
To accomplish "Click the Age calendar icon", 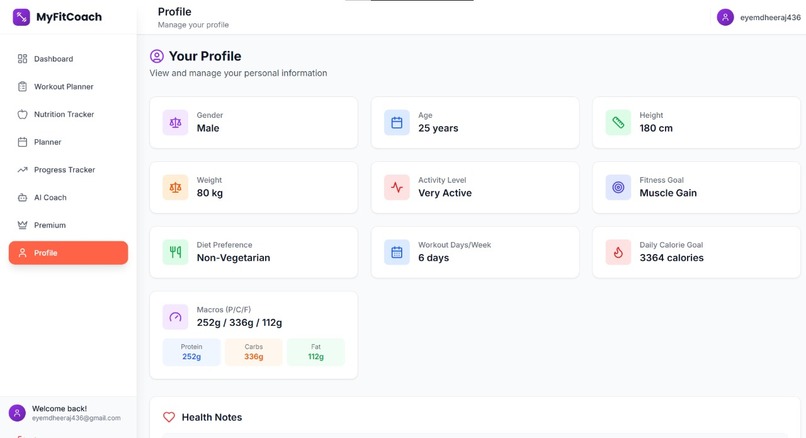I will pos(397,122).
